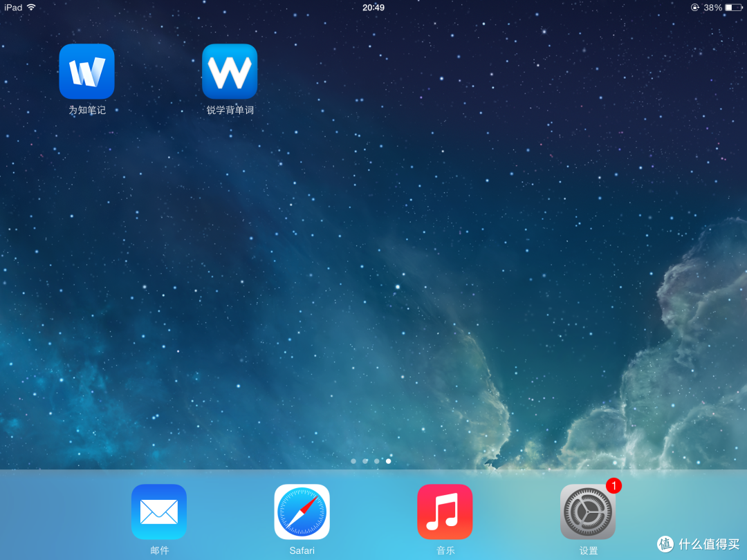Go to the second home screen page dot
747x560 pixels.
coord(365,461)
